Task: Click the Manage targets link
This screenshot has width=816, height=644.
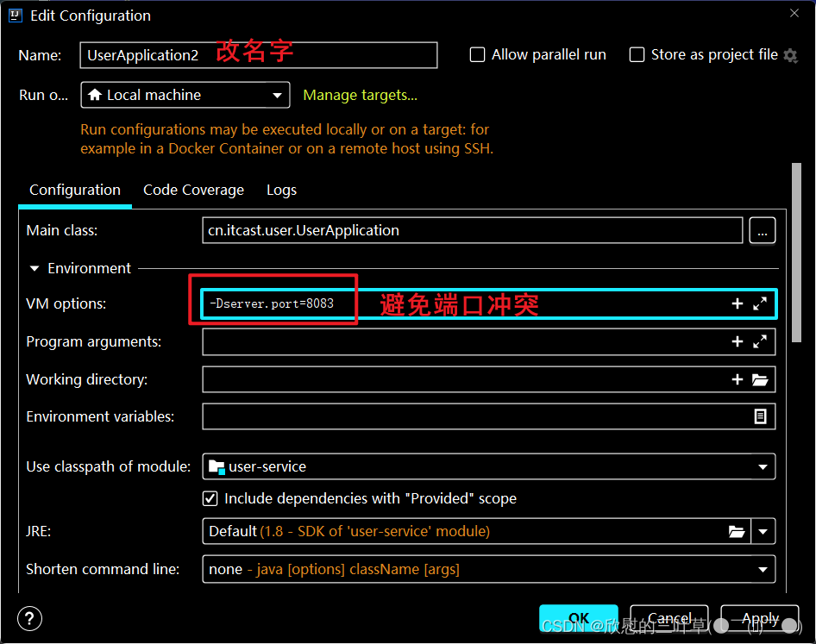Action: 360,95
